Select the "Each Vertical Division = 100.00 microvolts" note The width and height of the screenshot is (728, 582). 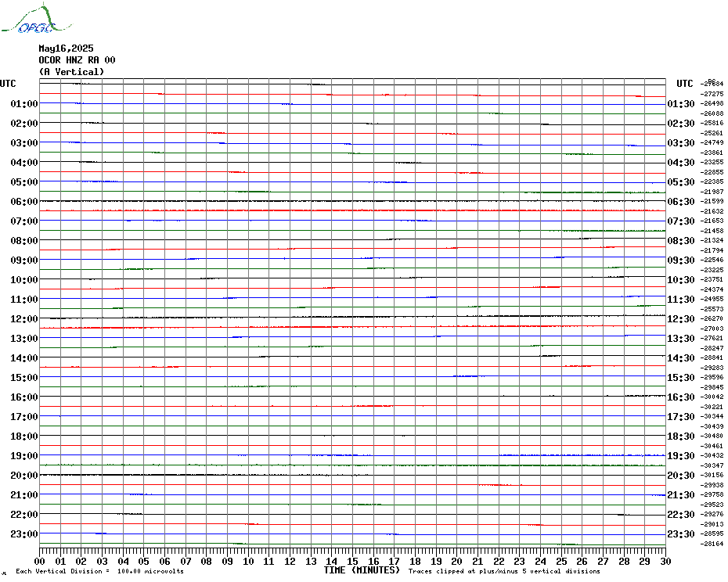tap(100, 571)
